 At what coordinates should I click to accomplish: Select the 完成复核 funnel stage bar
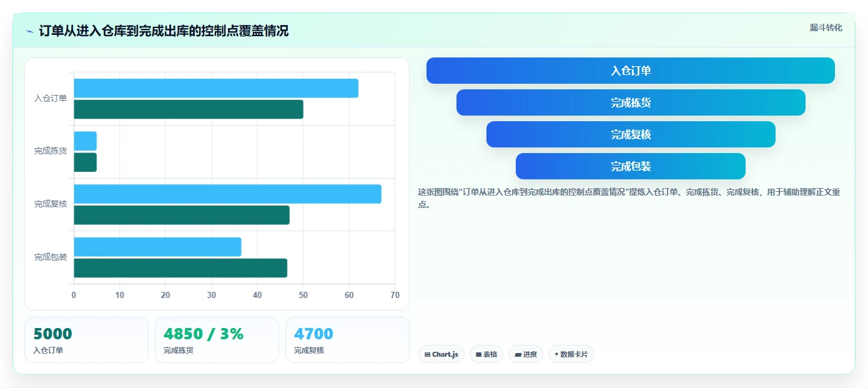(x=631, y=134)
